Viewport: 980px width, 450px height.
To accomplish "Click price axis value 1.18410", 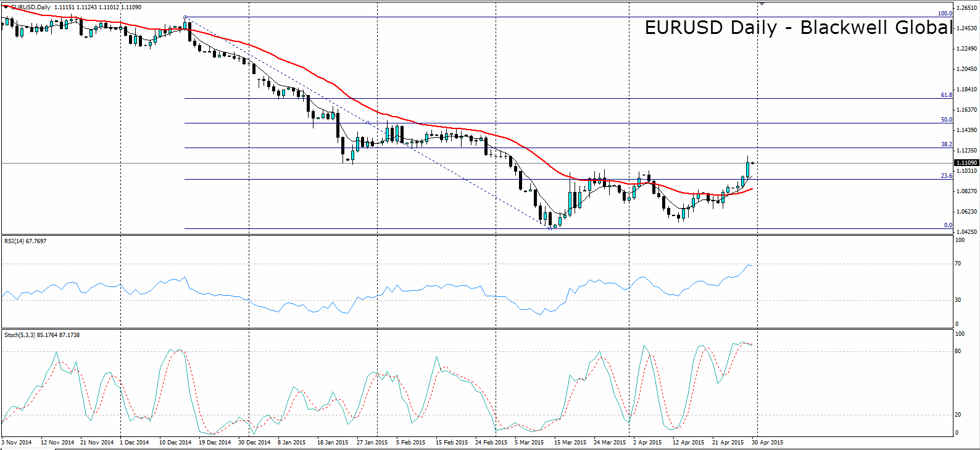I will click(967, 90).
